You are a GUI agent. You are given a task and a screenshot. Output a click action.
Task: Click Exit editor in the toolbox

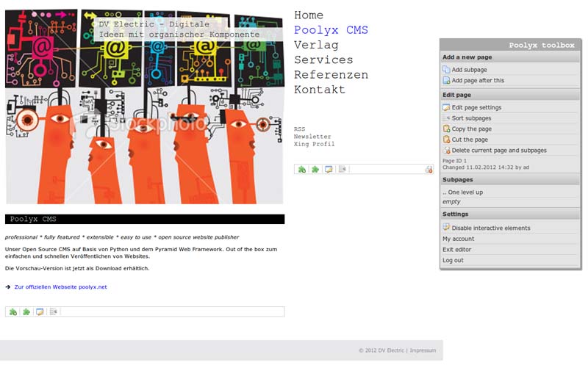point(456,250)
